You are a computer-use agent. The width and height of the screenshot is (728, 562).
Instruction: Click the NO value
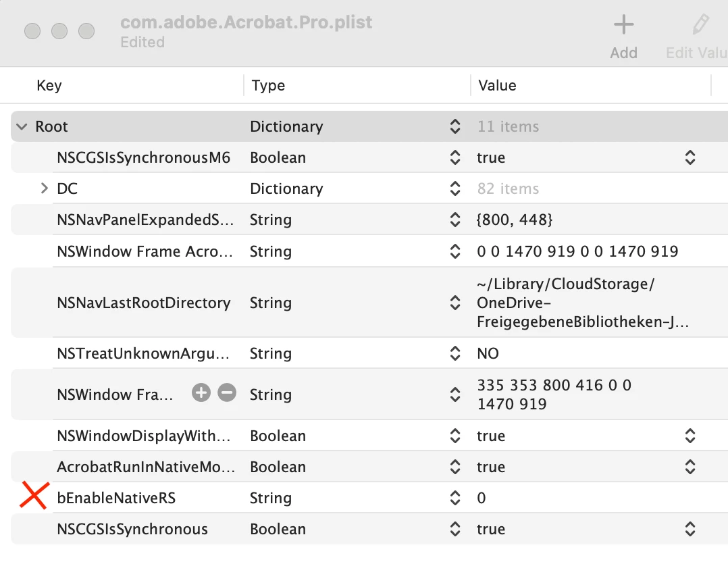coord(488,353)
